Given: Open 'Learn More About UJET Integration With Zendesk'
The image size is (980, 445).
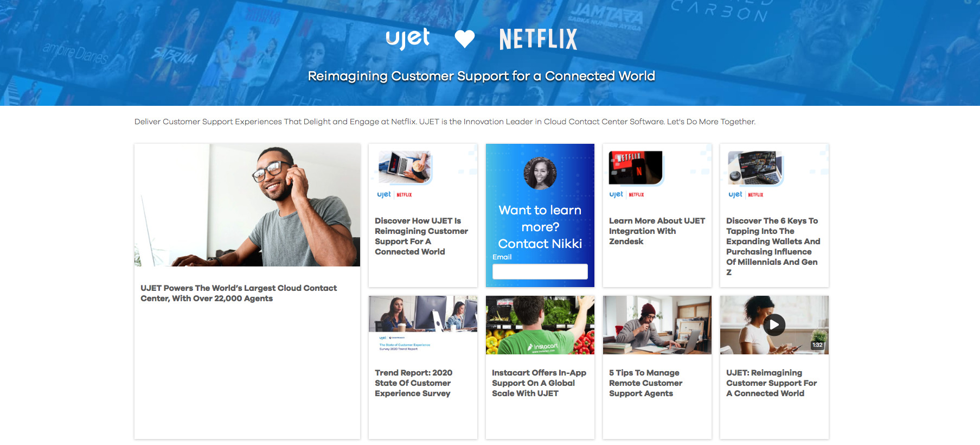Looking at the screenshot, I should coord(657,231).
